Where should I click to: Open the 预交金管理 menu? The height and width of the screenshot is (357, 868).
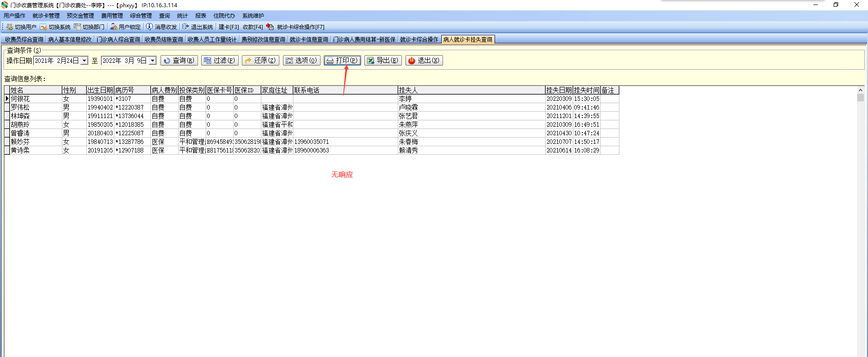[x=80, y=16]
